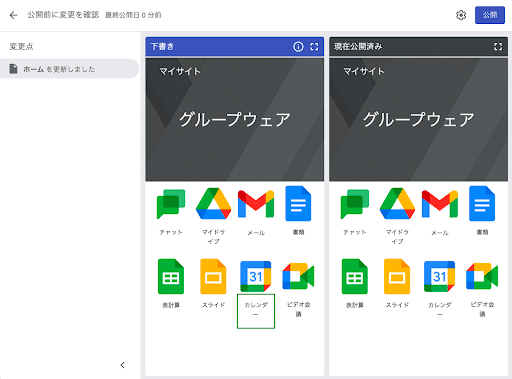Click the 公開 publish button
Screen dimensions: 512x379
[490, 15]
